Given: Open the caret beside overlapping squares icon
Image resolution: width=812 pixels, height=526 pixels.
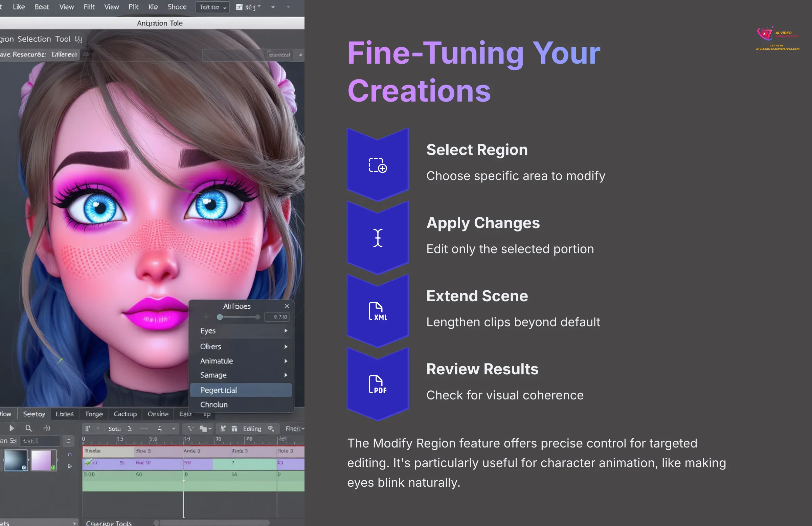Looking at the screenshot, I should coord(210,429).
